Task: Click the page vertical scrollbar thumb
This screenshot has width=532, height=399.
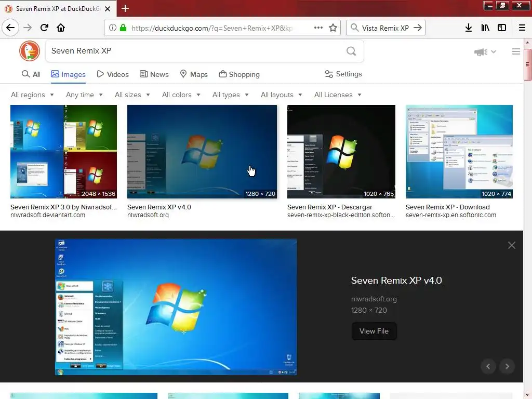Action: 527,64
